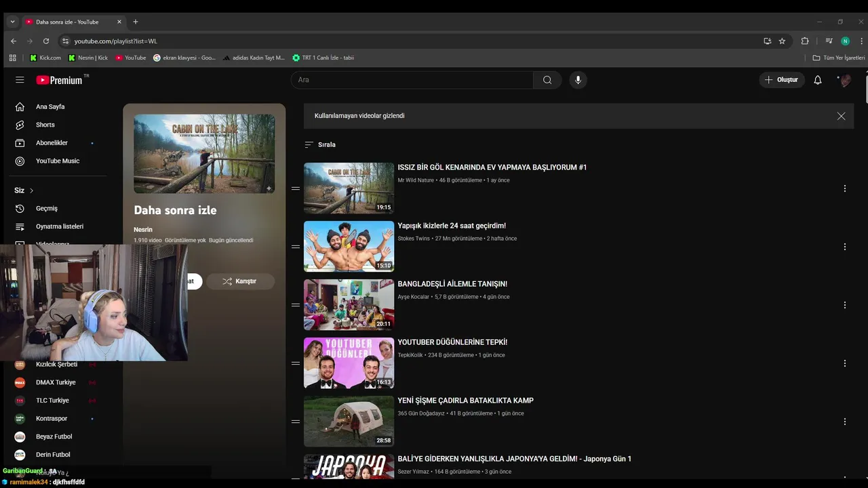Open the BALİ'YE GİDERKEN Japonya video title

(x=515, y=459)
